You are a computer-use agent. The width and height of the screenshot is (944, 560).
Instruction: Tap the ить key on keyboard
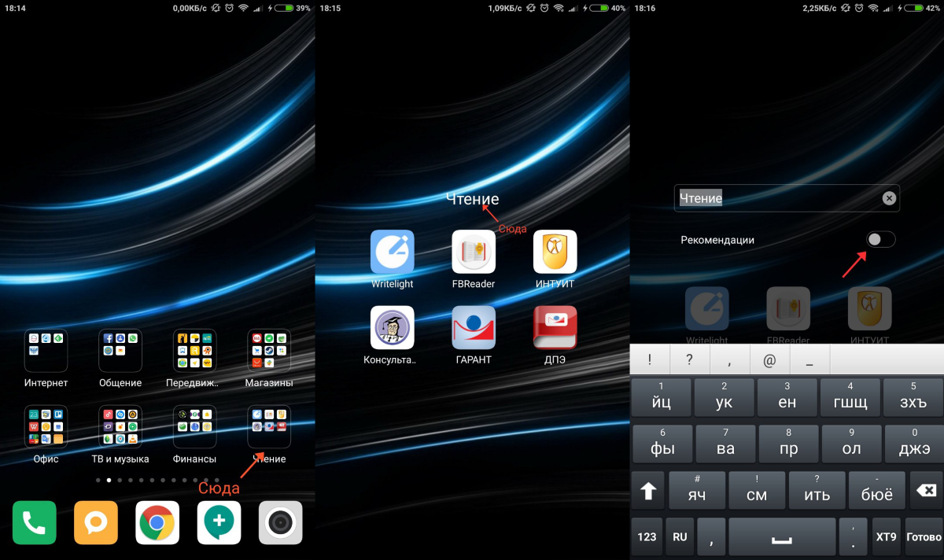click(817, 490)
